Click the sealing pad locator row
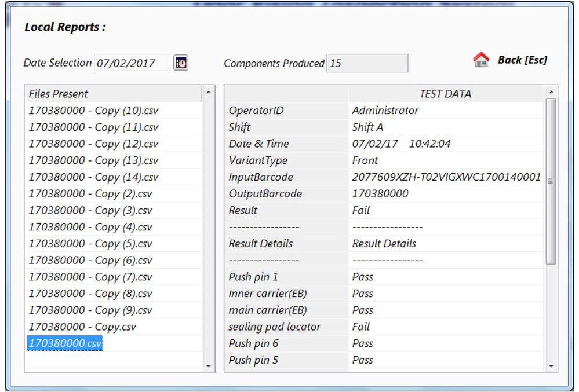The image size is (579, 392). (x=384, y=327)
